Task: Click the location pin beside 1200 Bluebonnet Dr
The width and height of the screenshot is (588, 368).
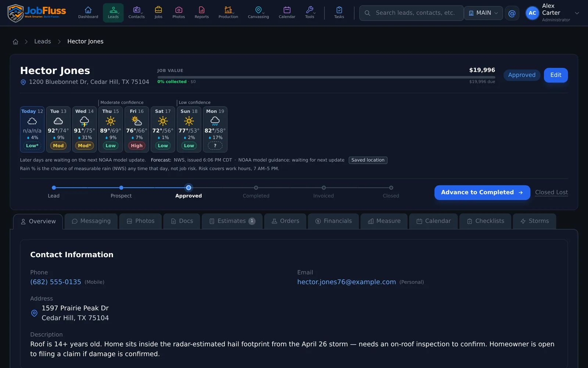Action: 23,82
